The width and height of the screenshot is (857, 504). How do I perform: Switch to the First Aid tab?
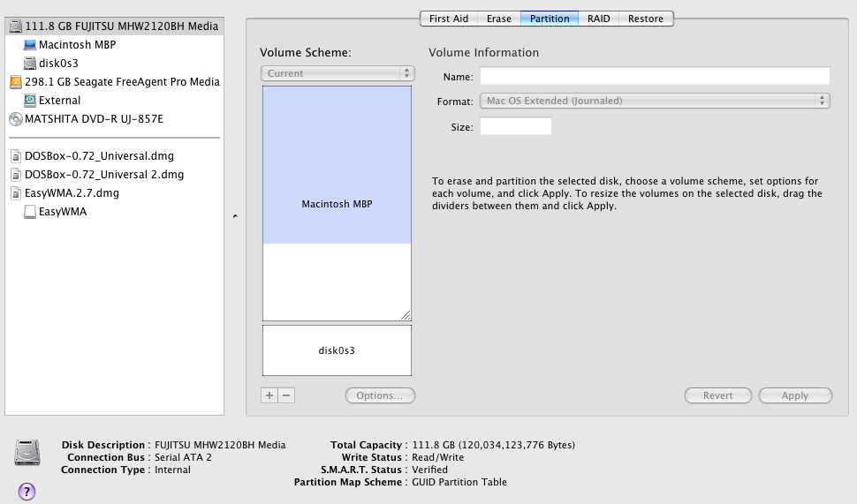point(449,19)
